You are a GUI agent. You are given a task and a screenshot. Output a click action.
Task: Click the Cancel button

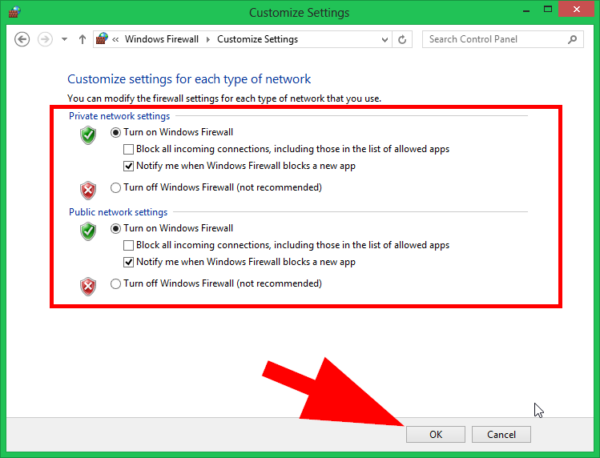pos(501,434)
